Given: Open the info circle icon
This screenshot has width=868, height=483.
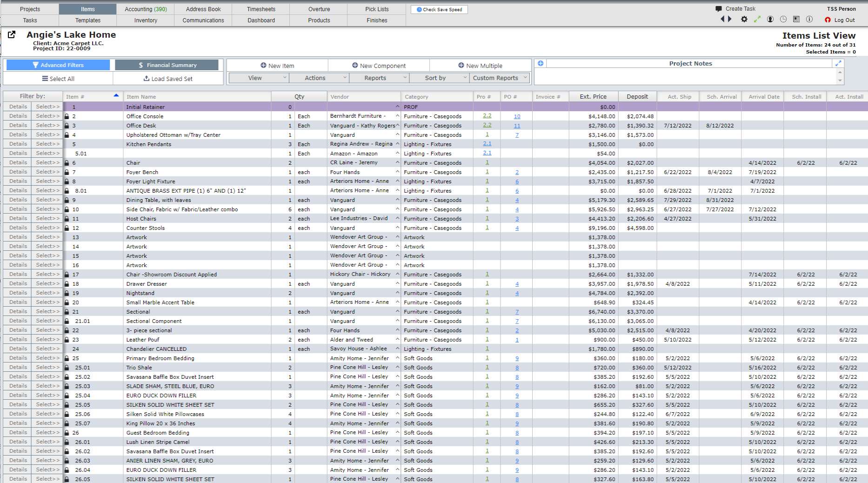Looking at the screenshot, I should [809, 19].
